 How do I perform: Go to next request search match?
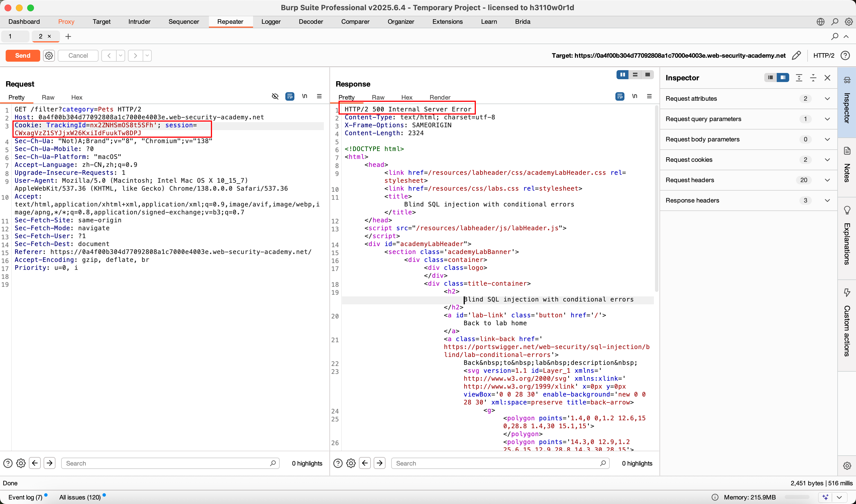[50, 463]
